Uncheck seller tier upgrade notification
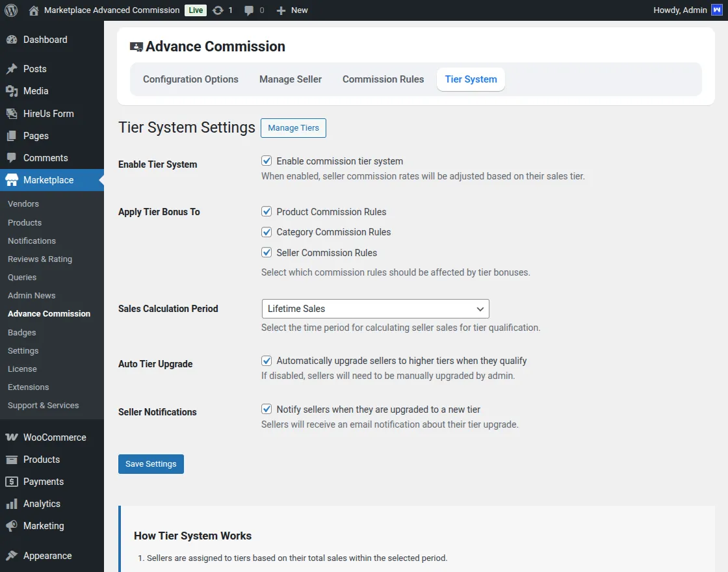 click(x=266, y=408)
